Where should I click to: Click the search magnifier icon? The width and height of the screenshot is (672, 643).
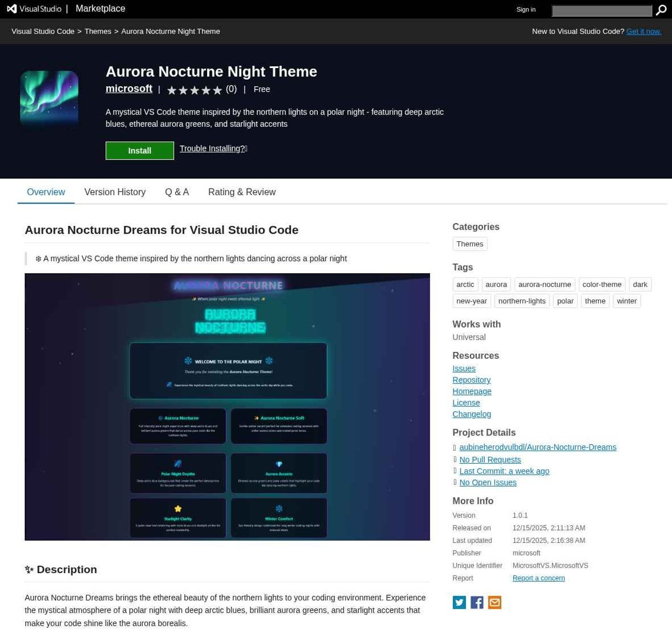(661, 10)
